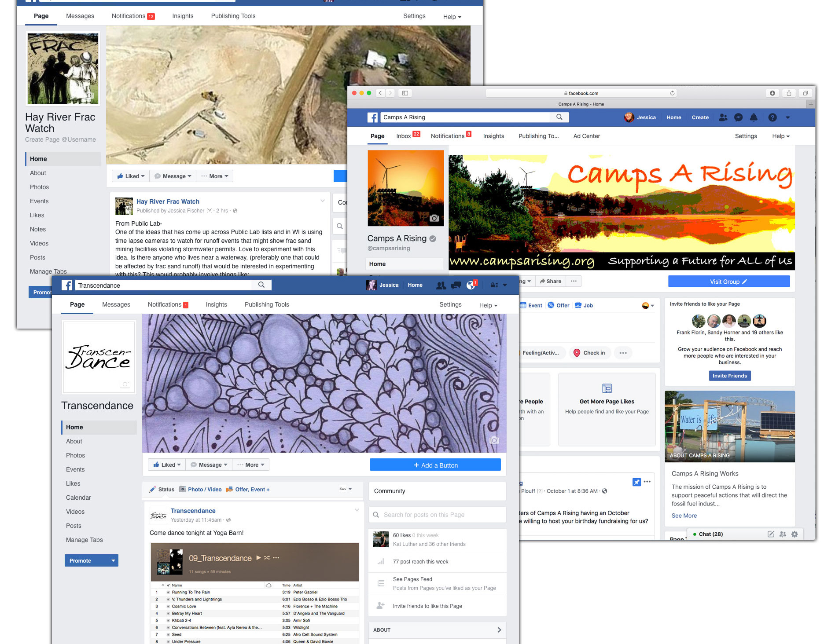Open Publishing Tools tab in Transcendance window

pos(267,304)
